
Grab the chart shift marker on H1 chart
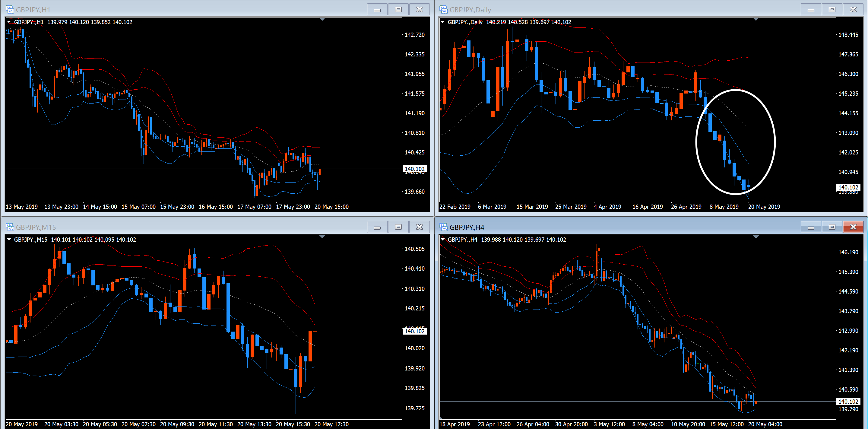(322, 20)
